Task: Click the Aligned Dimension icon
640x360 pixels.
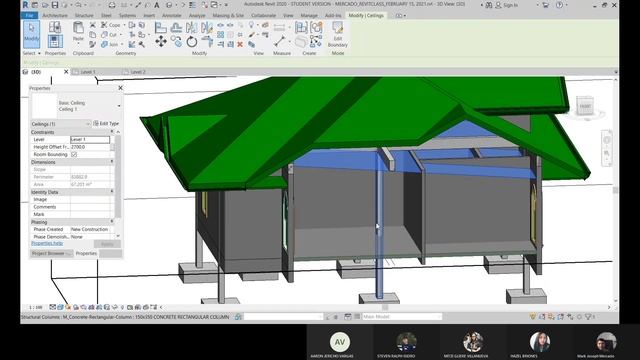Action: [x=280, y=27]
